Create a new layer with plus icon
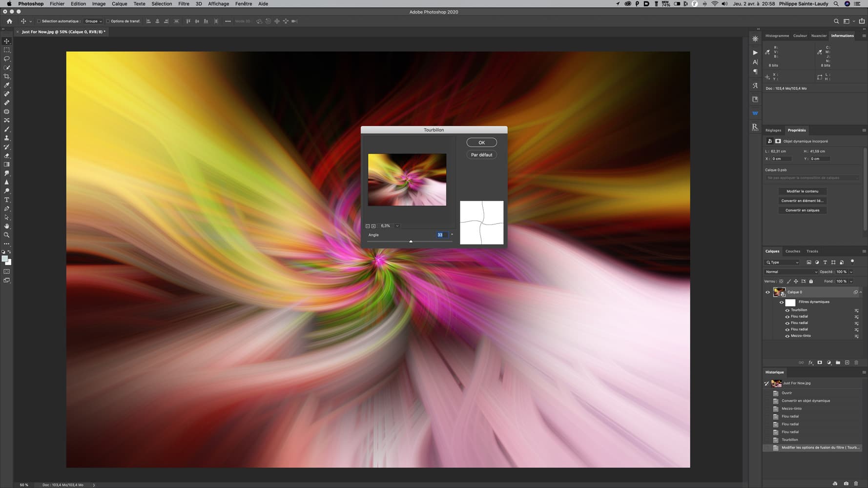The height and width of the screenshot is (488, 868). point(847,363)
